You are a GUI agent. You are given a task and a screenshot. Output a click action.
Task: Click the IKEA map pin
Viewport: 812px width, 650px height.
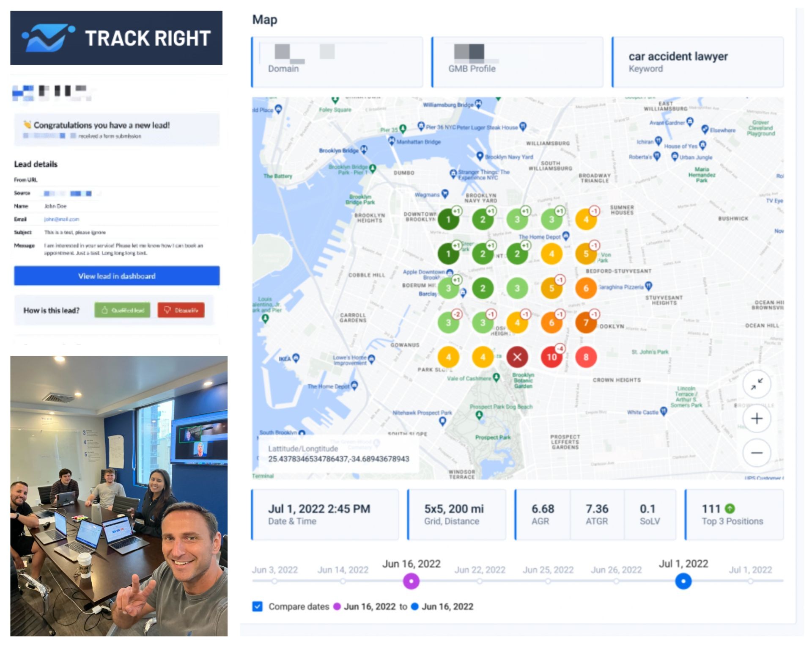tap(296, 358)
